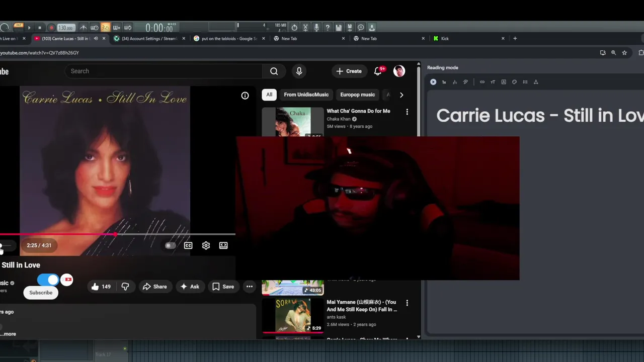The height and width of the screenshot is (362, 644).
Task: Click the YouTube player volume slider
Action: 6,245
